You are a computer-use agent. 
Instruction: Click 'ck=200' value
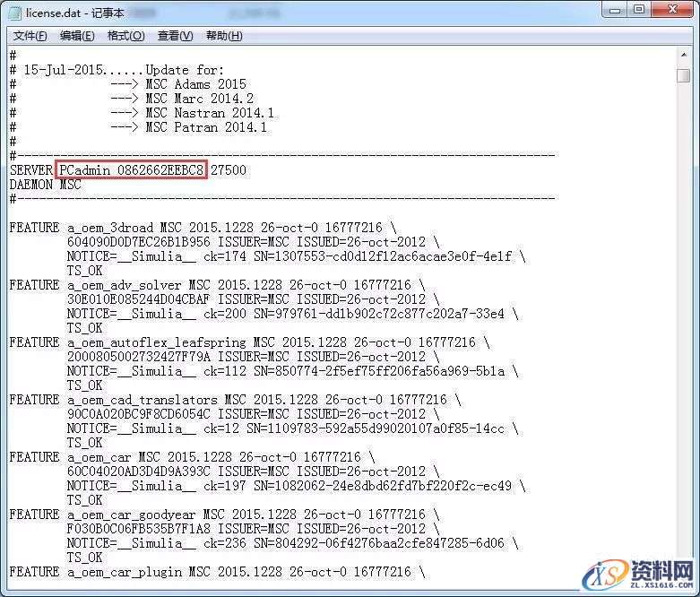225,314
